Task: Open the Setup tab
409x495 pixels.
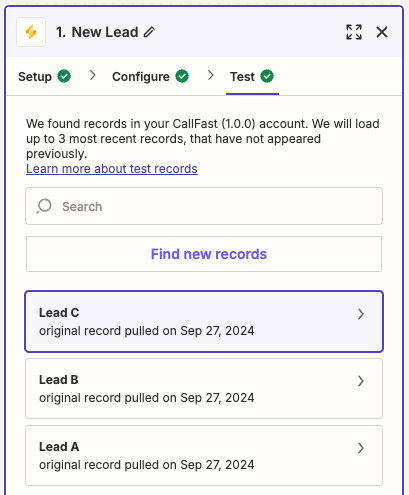Action: click(44, 77)
